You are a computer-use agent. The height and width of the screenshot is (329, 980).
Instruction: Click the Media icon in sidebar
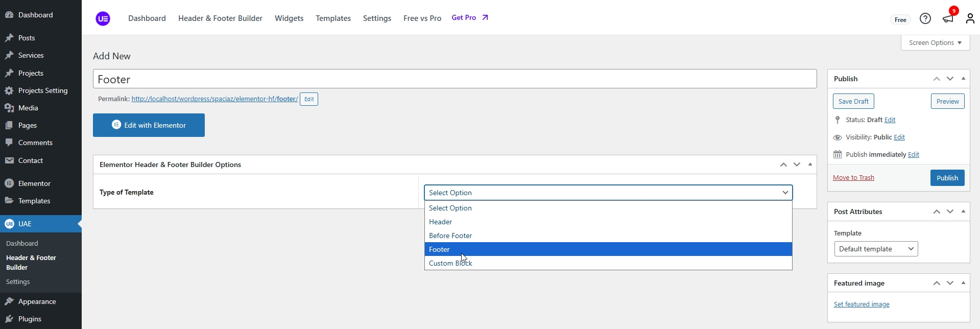9,108
